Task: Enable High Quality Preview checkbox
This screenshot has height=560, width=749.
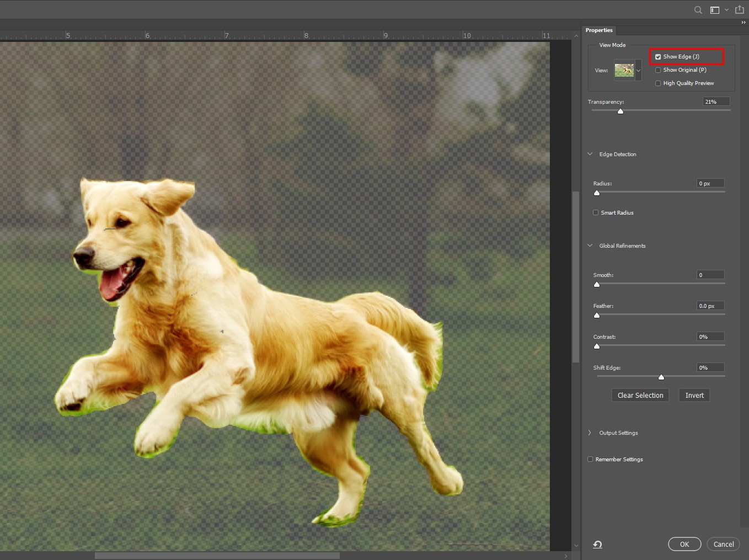Action: click(x=658, y=83)
